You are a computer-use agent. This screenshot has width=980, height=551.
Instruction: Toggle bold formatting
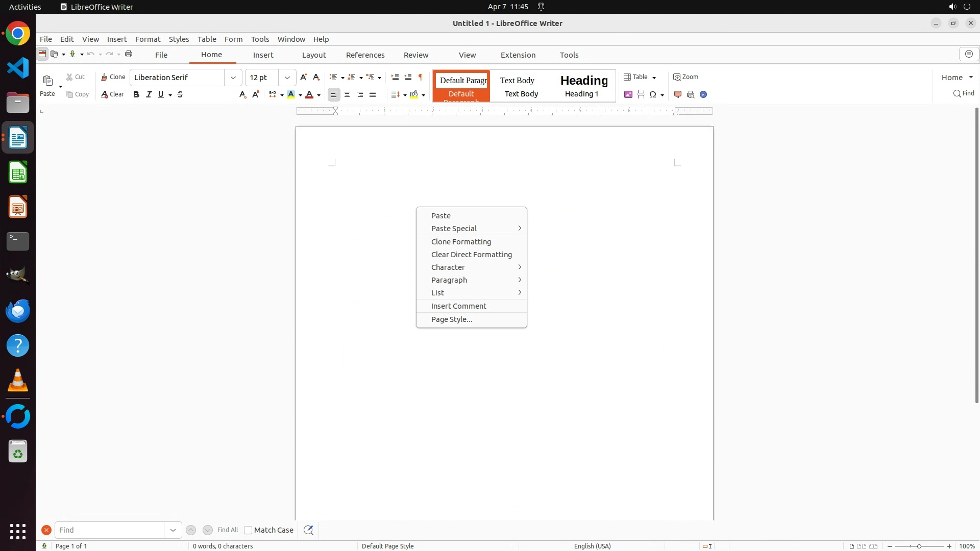[136, 94]
